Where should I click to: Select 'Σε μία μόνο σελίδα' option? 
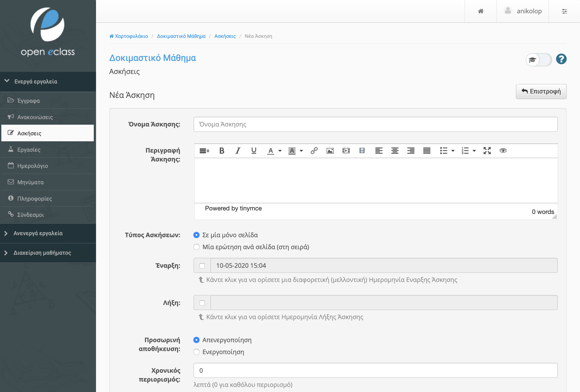pos(196,235)
